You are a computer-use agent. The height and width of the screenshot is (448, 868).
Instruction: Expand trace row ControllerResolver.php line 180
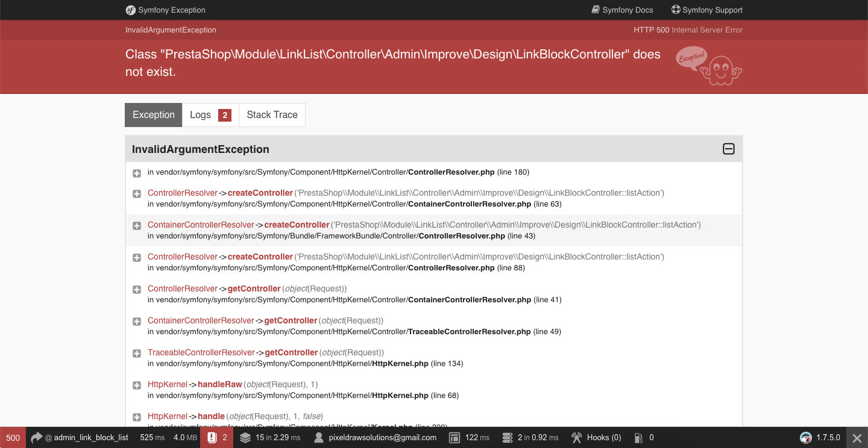(137, 173)
